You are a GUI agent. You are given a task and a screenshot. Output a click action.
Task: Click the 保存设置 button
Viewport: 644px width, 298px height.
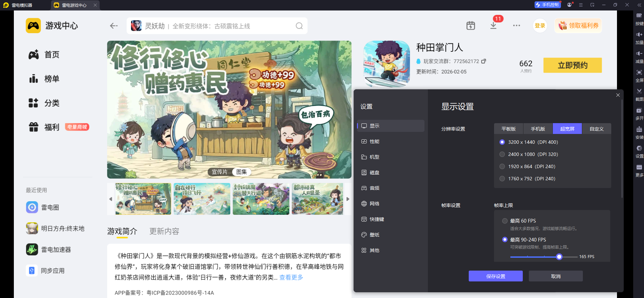coord(496,276)
